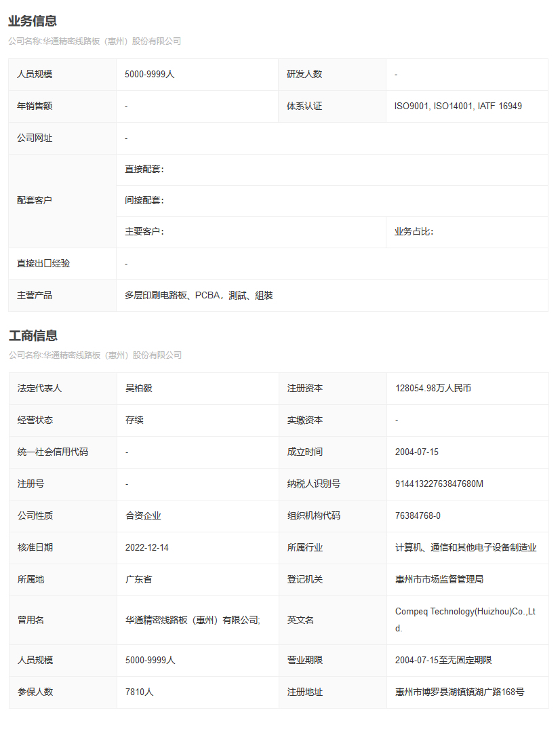This screenshot has width=560, height=746.
Task: Select the founding date 2004-07-15
Action: click(x=417, y=452)
